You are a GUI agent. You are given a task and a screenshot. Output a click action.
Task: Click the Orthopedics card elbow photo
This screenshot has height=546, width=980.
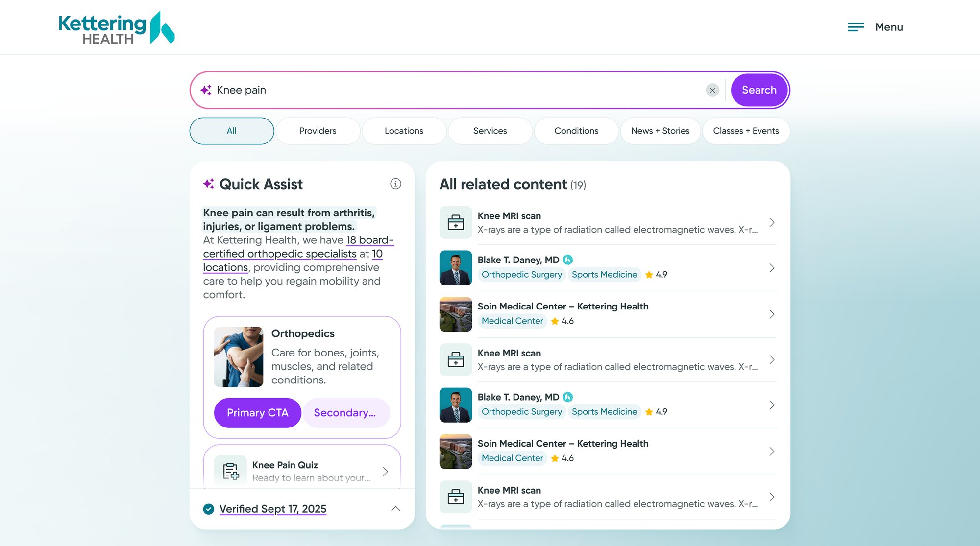(x=239, y=357)
